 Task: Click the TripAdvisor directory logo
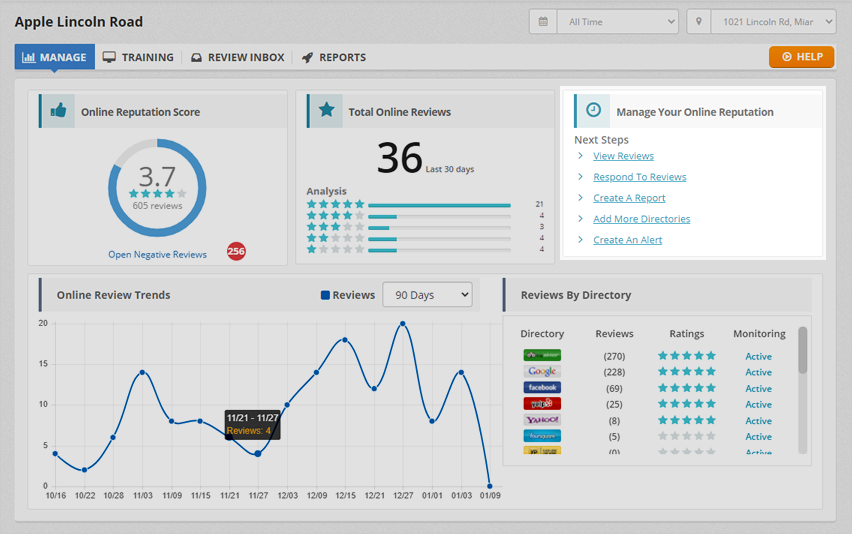pos(542,356)
